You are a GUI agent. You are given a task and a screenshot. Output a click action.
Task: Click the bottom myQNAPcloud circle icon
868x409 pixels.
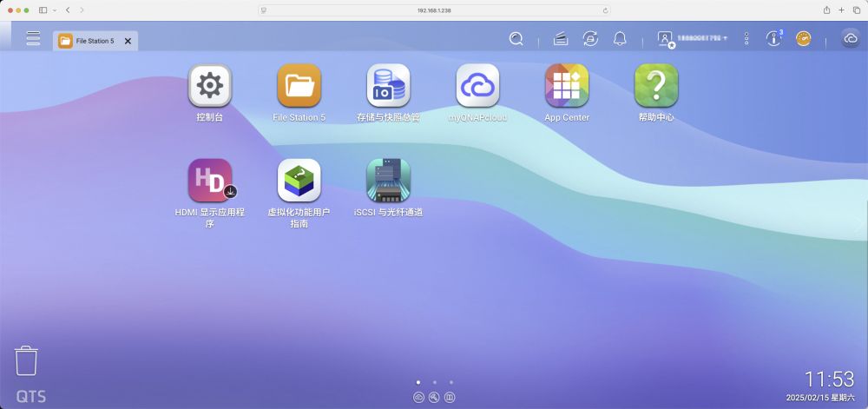(x=418, y=398)
